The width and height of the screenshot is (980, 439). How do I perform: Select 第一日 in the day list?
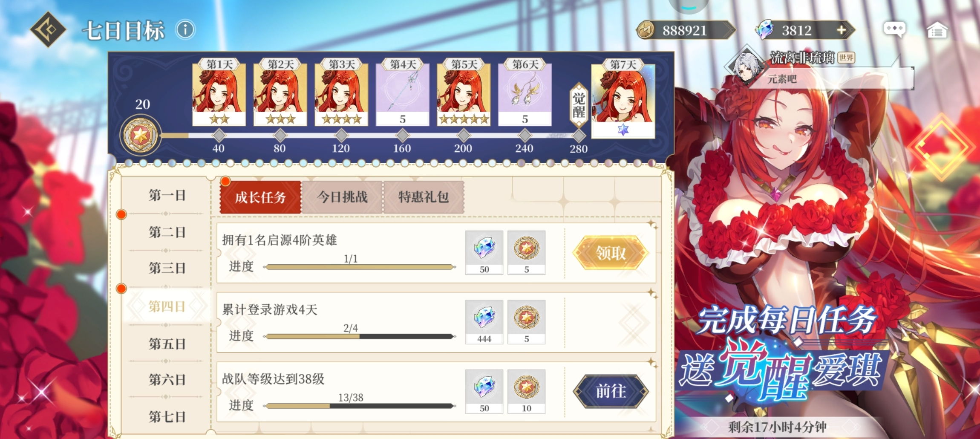click(167, 195)
